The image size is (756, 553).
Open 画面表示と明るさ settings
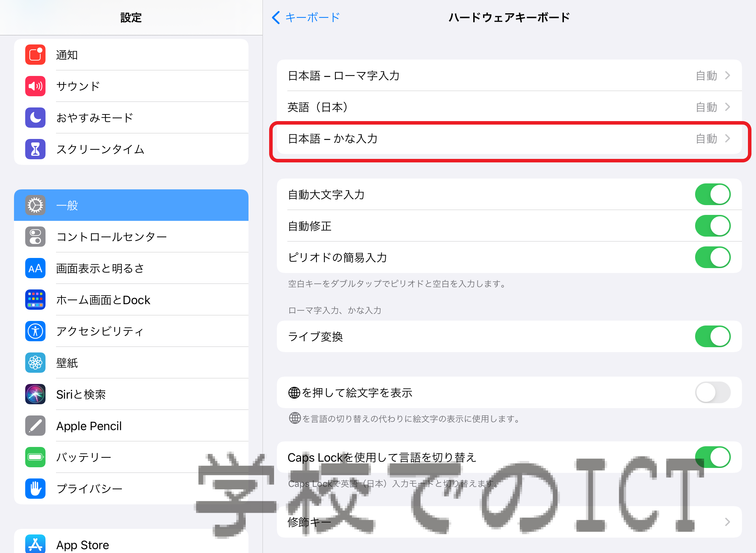(131, 268)
